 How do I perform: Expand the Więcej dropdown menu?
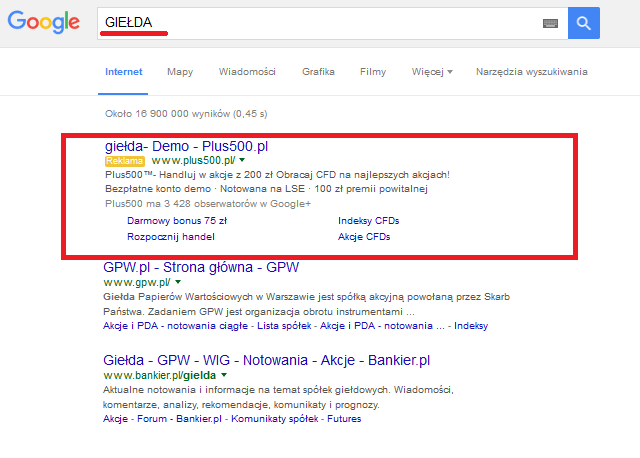pos(431,72)
